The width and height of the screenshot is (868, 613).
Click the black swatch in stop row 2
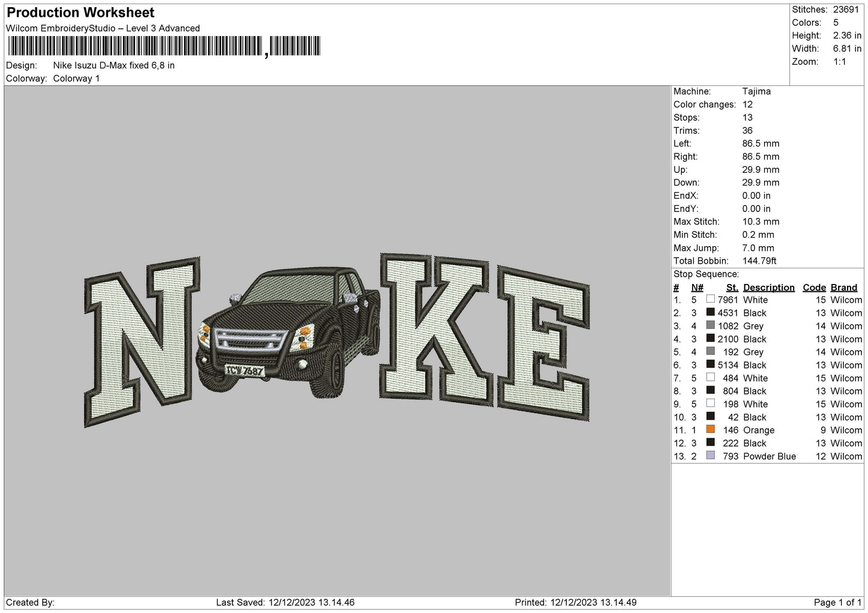(711, 312)
